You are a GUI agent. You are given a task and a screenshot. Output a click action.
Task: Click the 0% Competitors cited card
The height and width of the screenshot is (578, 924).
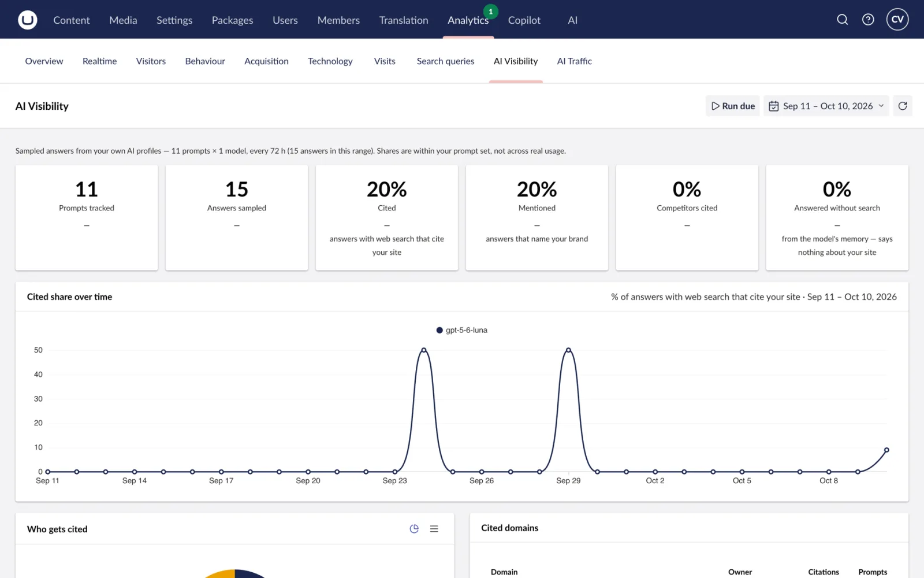coord(687,218)
